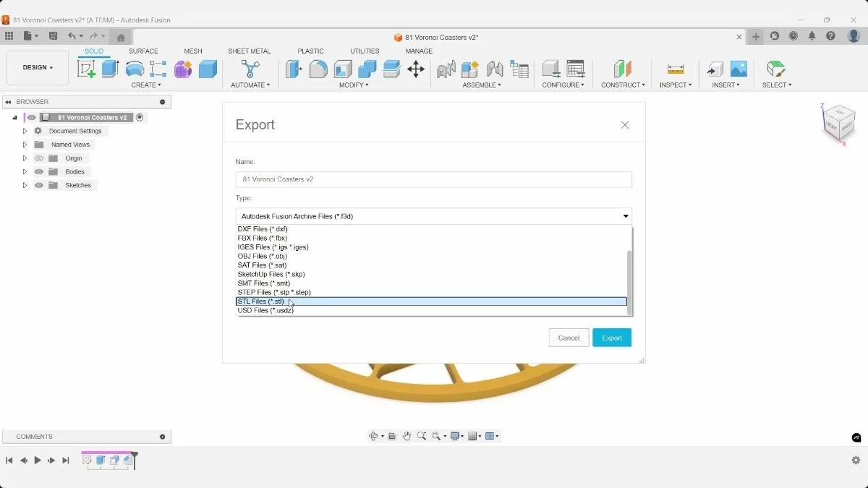Switch to the PLASTIC tab
Viewport: 868px width, 488px height.
[x=310, y=51]
